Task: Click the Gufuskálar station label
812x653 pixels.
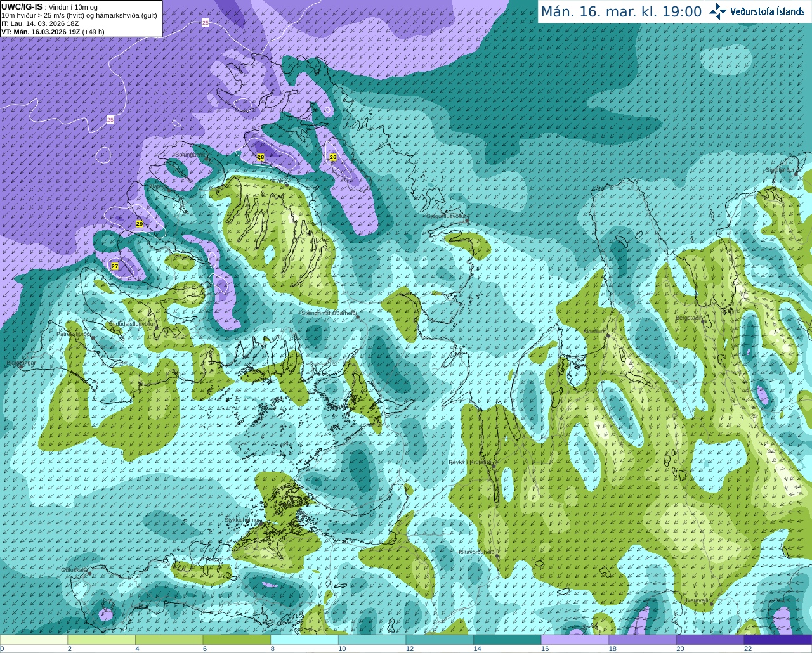Action: coord(74,570)
